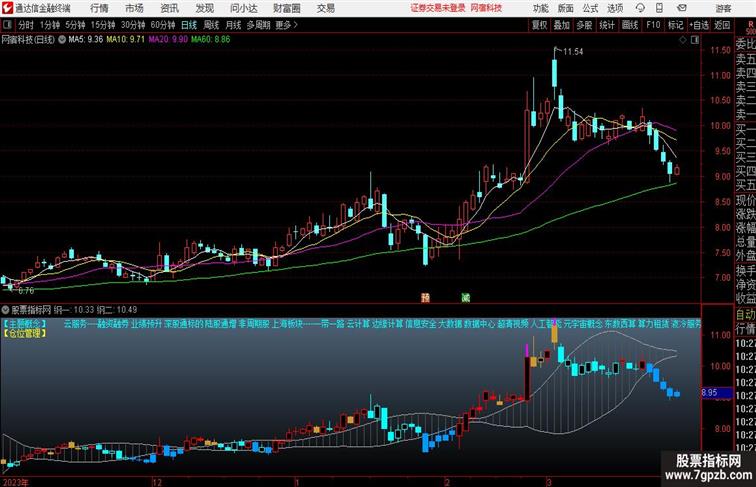Open the 问小达 menu
Viewport: 756px width, 487px height.
[244, 8]
